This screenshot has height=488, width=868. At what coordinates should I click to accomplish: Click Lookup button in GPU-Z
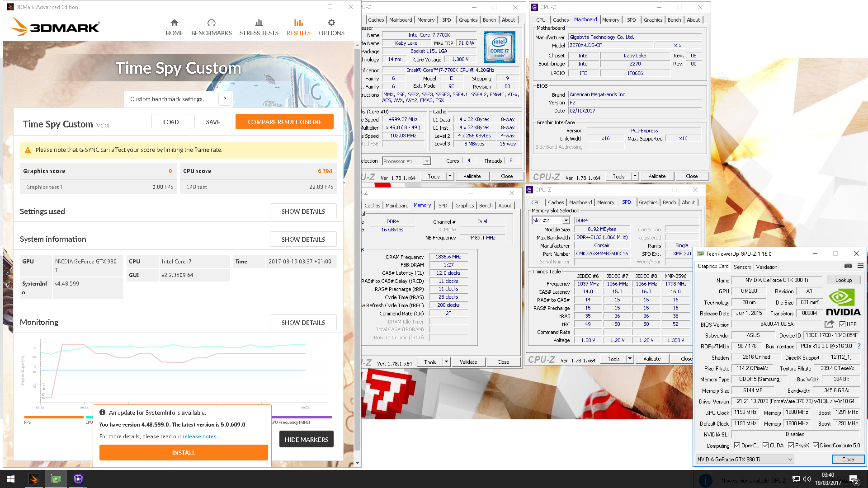(x=843, y=280)
